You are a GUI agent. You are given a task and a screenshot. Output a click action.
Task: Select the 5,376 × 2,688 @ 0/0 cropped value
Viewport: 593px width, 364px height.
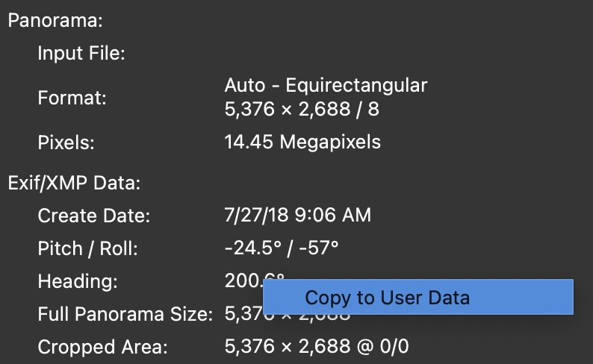pyautogui.click(x=316, y=347)
